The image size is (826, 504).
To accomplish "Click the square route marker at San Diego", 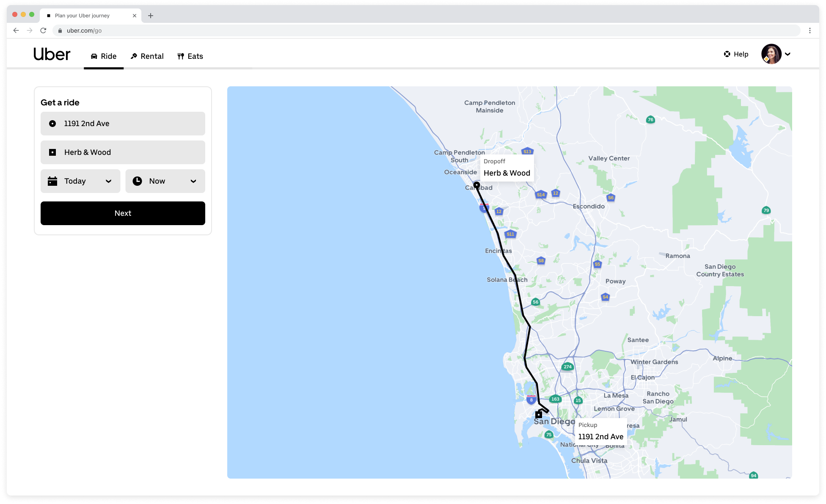I will (538, 415).
